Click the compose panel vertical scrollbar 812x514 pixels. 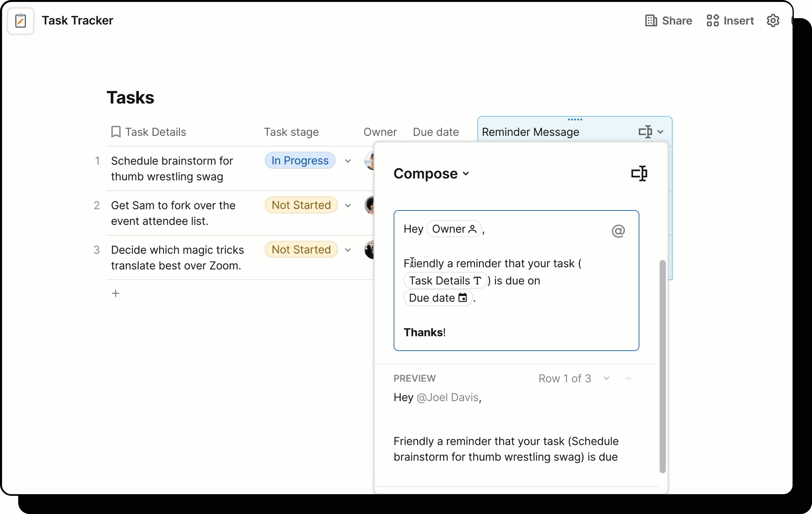click(x=662, y=366)
